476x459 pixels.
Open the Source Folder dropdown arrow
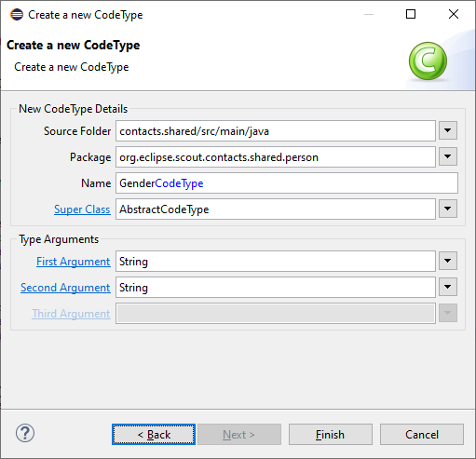[448, 130]
